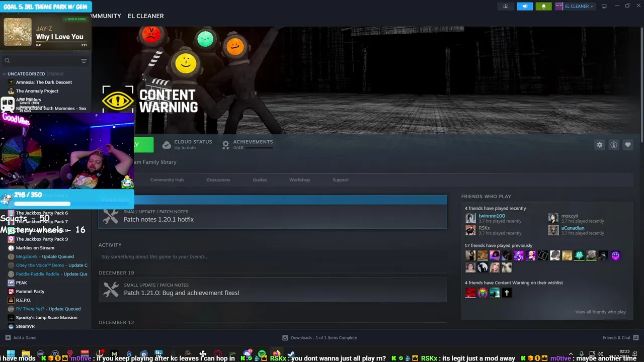This screenshot has height=362, width=644.
Task: Open the EL CLEANER profile menu
Action: (x=575, y=7)
